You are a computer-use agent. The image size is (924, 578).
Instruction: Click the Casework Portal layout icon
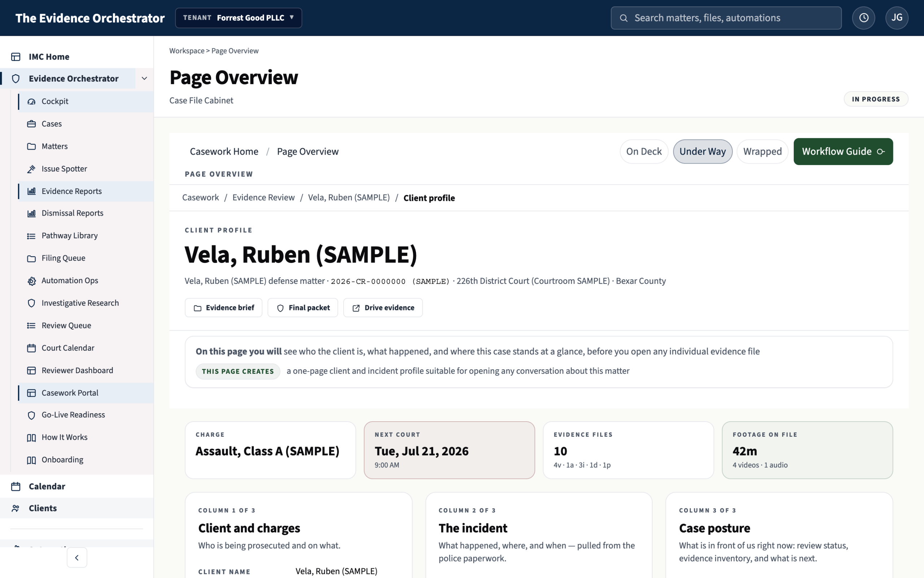(x=31, y=393)
